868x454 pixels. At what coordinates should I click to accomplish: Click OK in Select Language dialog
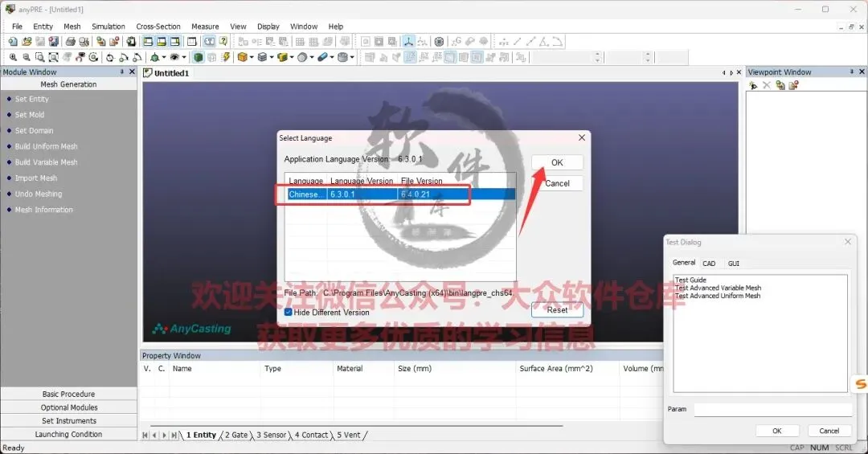pyautogui.click(x=557, y=162)
